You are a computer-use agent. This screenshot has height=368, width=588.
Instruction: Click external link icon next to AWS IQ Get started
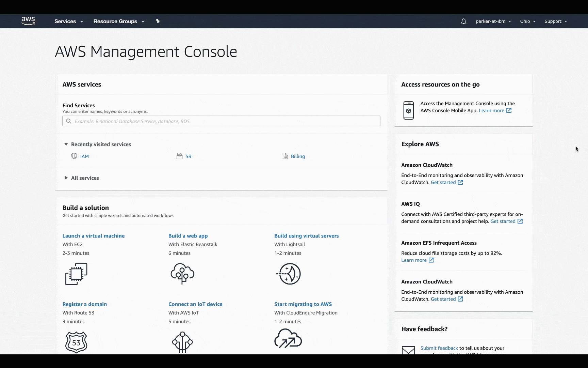[x=520, y=221]
